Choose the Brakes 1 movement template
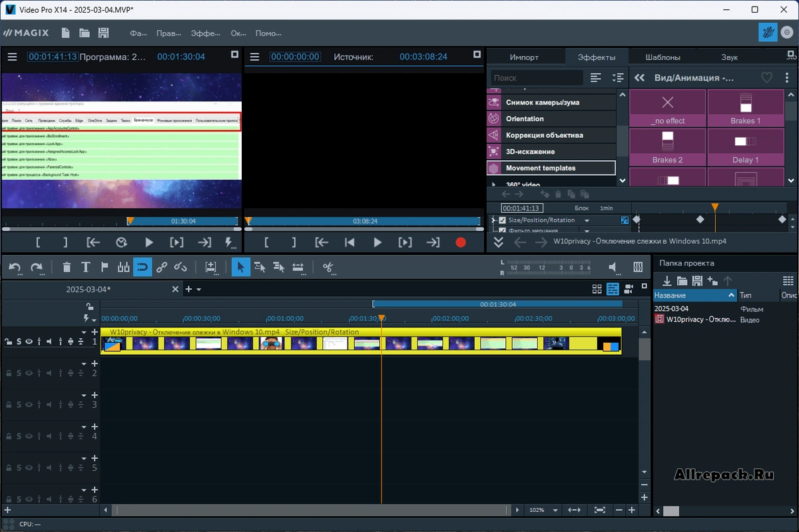The height and width of the screenshot is (532, 799). pyautogui.click(x=746, y=108)
